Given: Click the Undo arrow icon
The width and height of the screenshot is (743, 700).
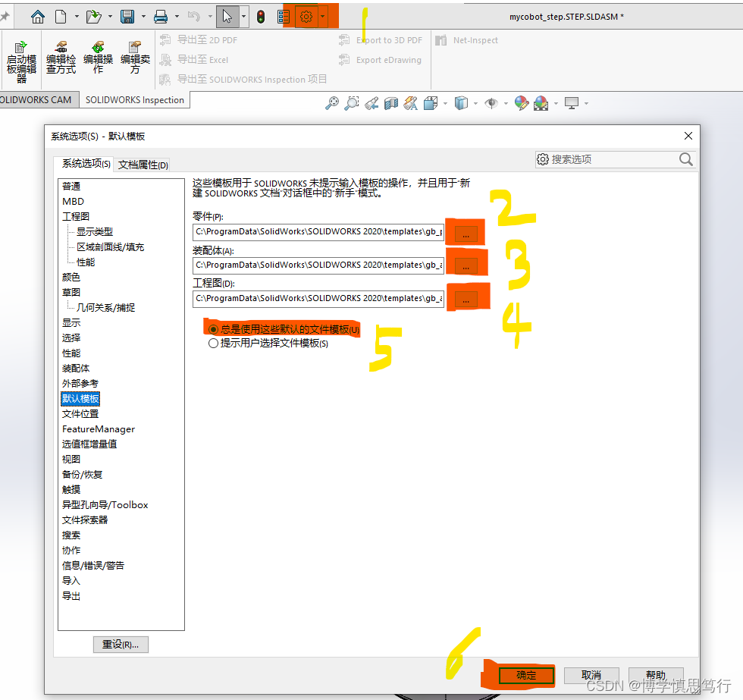Looking at the screenshot, I should [193, 17].
